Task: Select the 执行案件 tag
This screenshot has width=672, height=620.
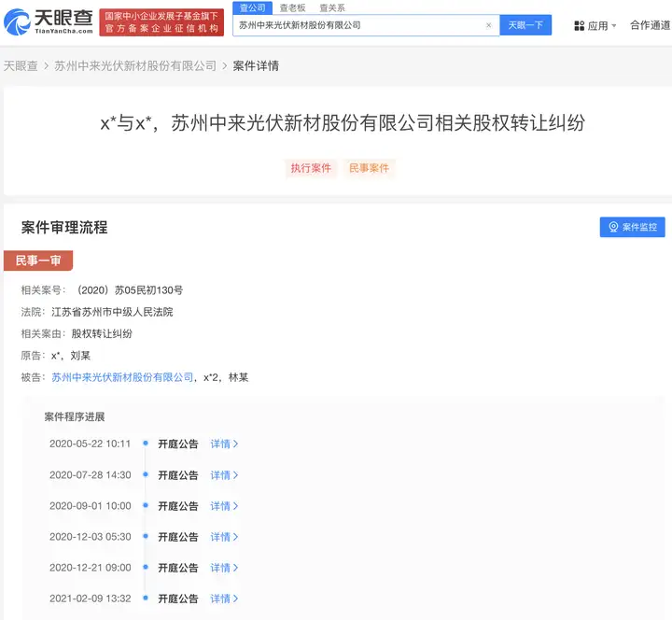Action: tap(311, 168)
